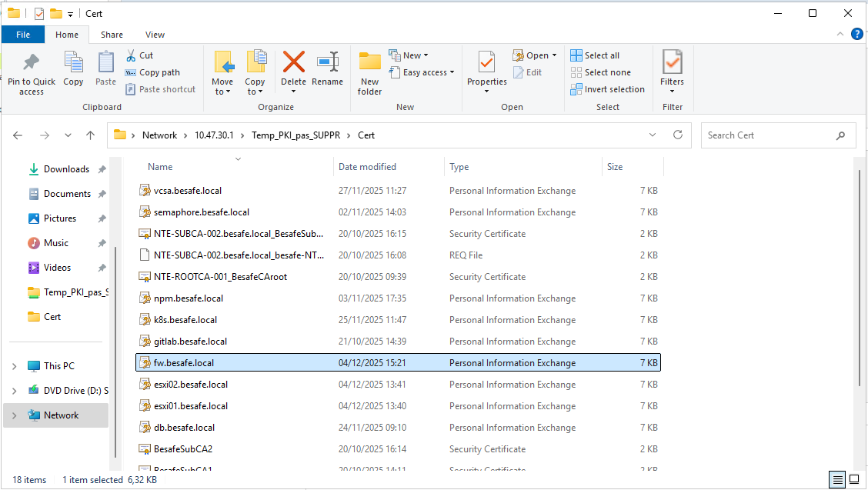The width and height of the screenshot is (868, 490).
Task: Select the gitlab.besafe.local file
Action: 398,342
